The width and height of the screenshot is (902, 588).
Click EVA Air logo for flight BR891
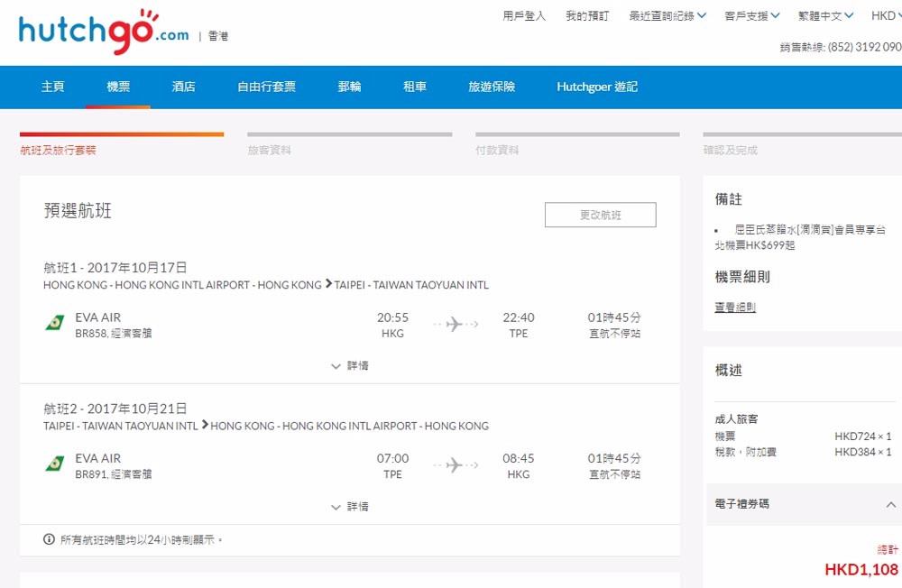[55, 464]
